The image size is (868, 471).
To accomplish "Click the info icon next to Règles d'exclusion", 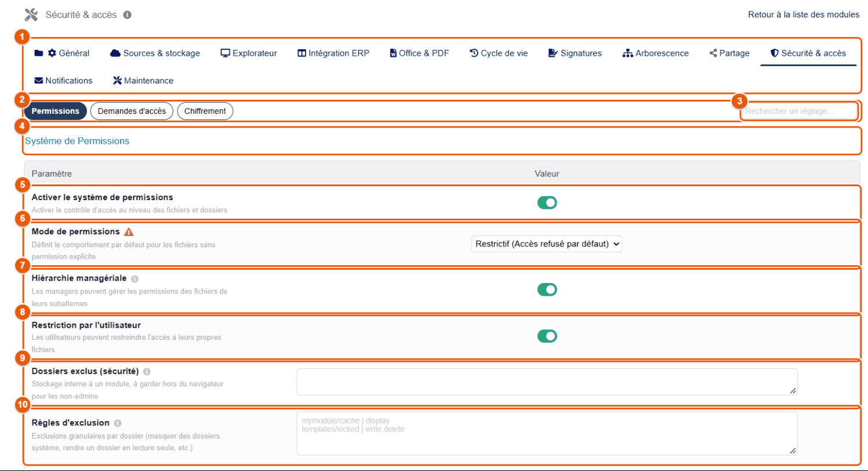I will 118,423.
